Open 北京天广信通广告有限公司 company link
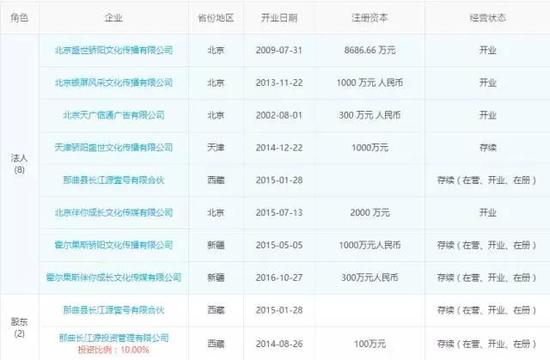 click(x=114, y=115)
